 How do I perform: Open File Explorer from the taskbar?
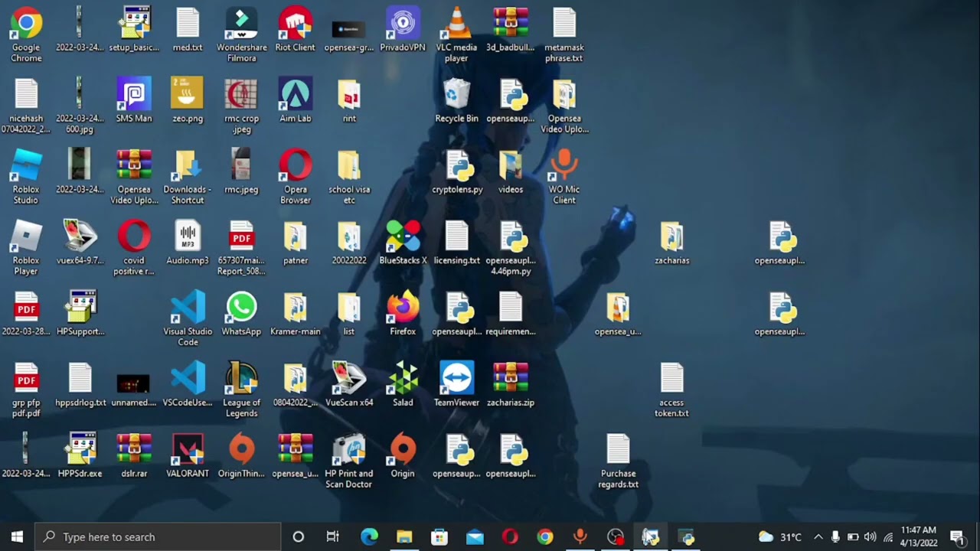404,536
